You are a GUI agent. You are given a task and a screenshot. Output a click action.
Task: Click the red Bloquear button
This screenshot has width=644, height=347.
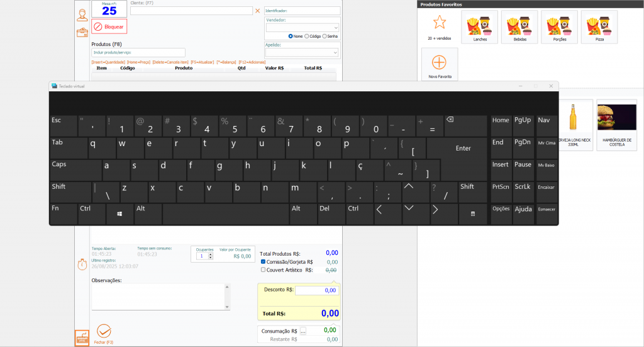point(109,26)
